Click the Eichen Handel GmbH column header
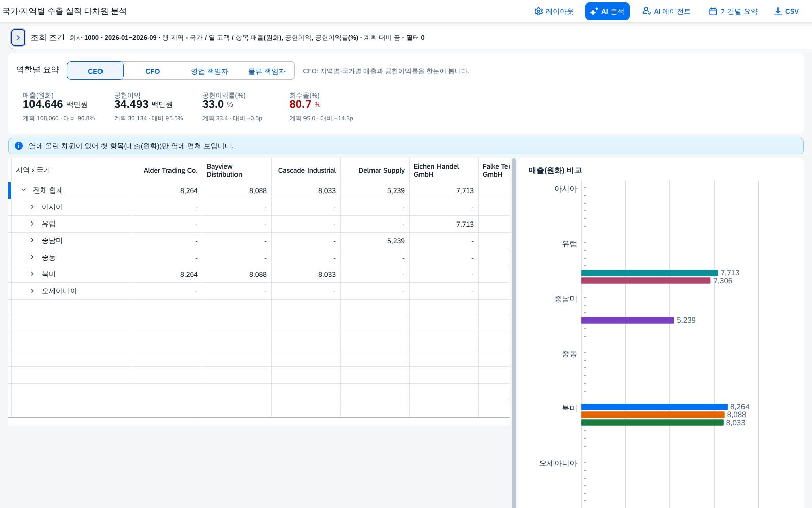This screenshot has height=508, width=812. pos(444,170)
